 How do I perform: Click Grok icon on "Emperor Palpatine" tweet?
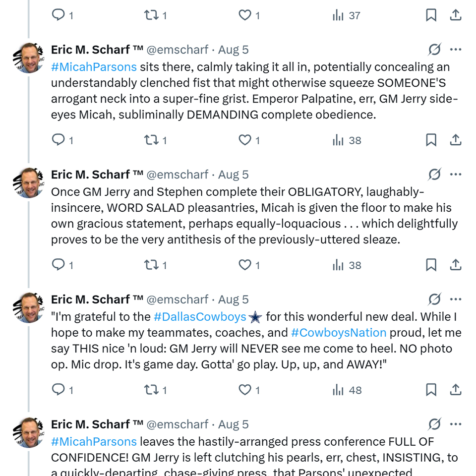pyautogui.click(x=434, y=50)
